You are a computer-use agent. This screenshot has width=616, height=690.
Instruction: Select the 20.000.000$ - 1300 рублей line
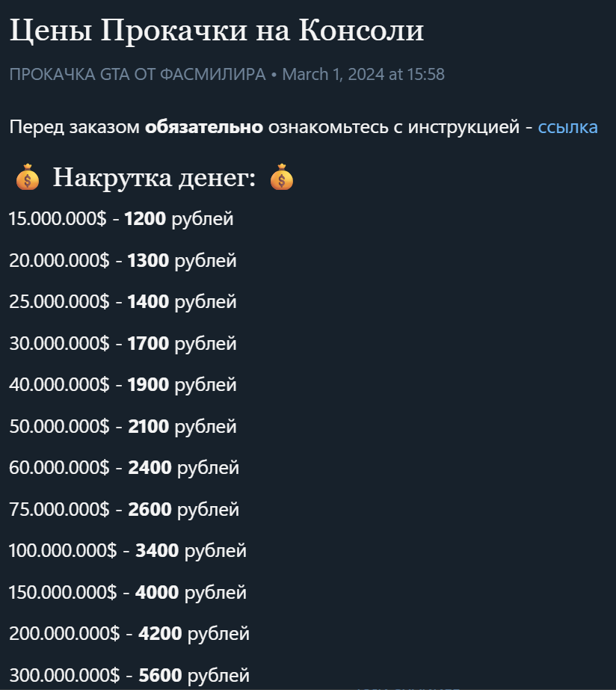(x=123, y=261)
